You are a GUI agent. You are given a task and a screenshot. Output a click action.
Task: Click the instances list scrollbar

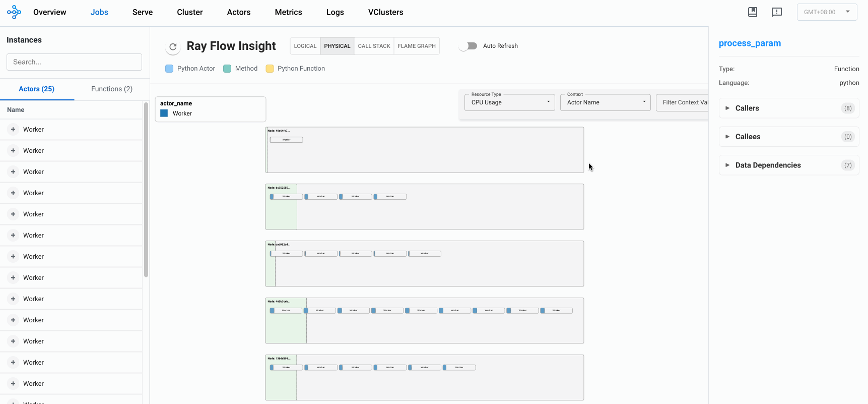point(146,190)
